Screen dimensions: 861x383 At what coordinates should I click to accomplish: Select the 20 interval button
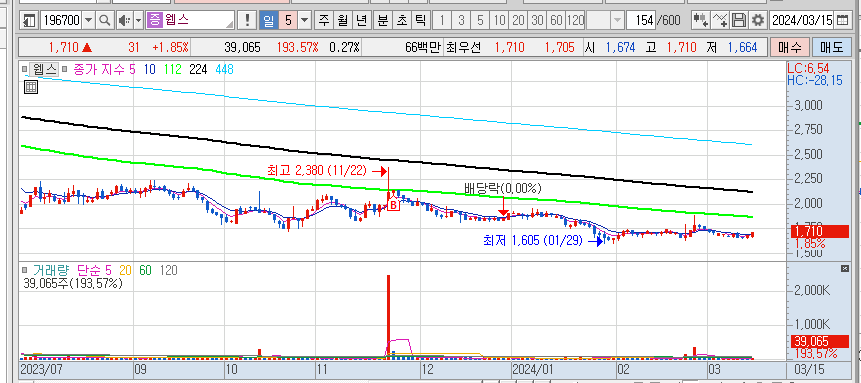[x=518, y=21]
